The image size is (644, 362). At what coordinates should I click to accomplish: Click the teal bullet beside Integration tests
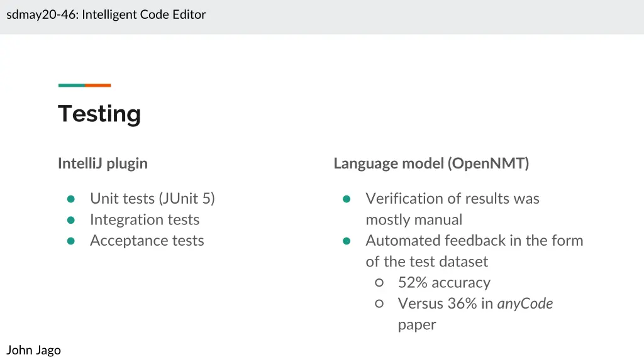[x=71, y=220]
